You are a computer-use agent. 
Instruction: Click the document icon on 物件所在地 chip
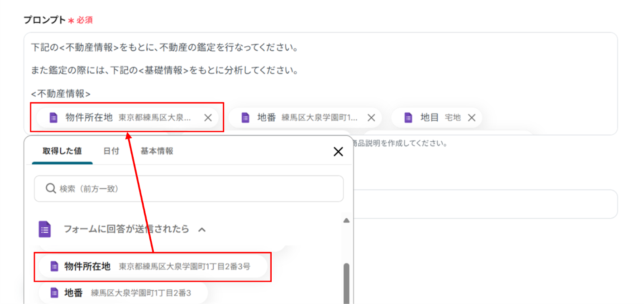click(53, 118)
